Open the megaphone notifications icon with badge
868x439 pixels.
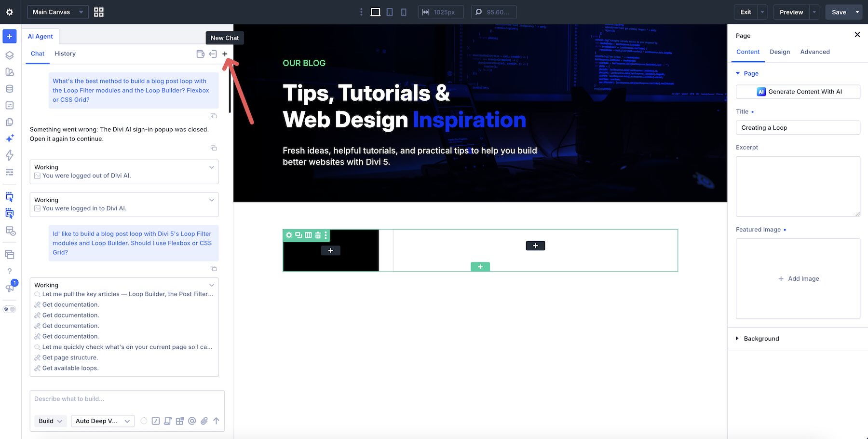click(x=10, y=288)
